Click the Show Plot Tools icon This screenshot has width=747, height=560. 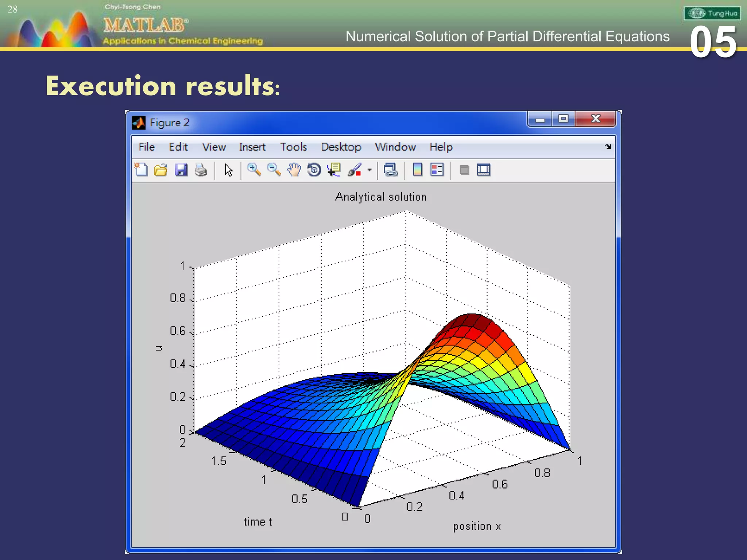[x=484, y=170]
